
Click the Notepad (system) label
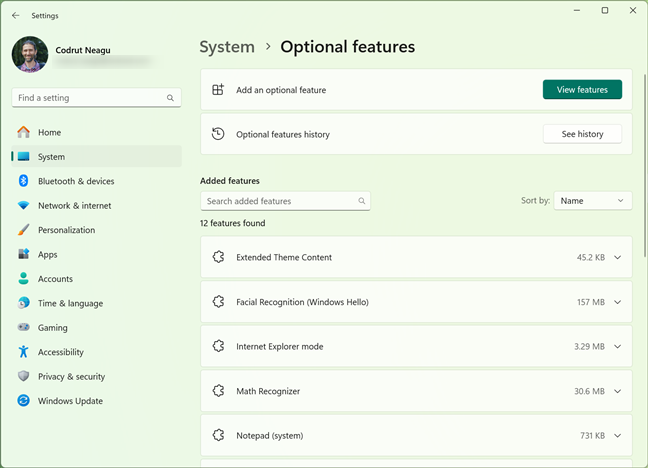click(269, 435)
